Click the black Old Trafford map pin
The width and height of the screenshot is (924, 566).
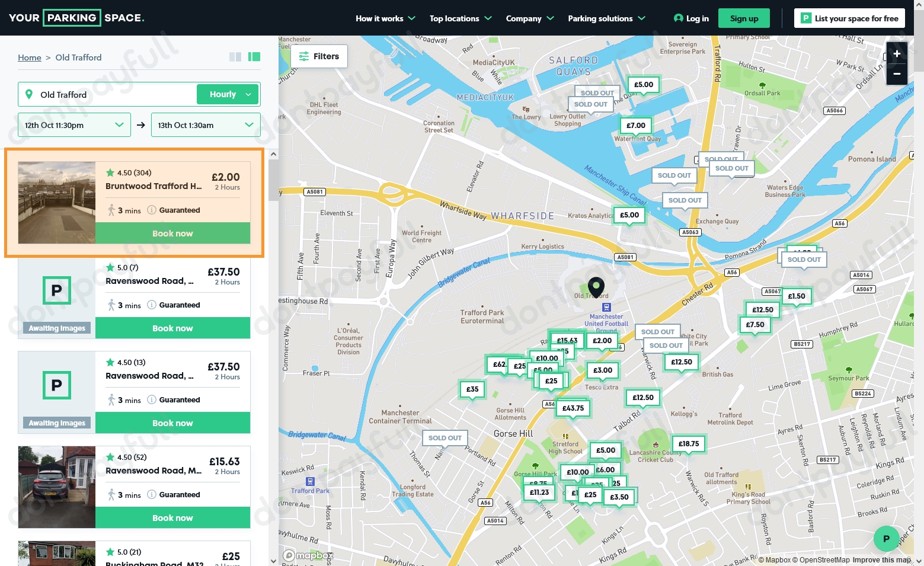point(596,287)
